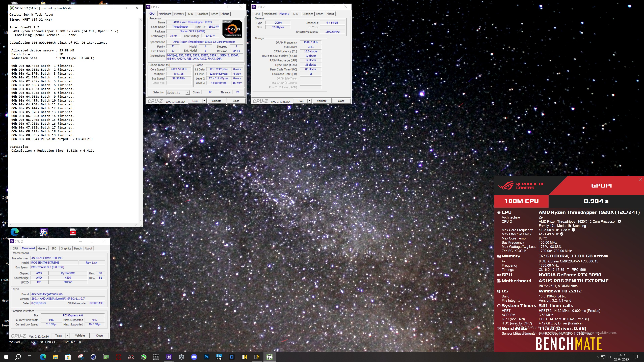
Task: Click Close button in CPU-Z CPU window
Action: point(236,101)
